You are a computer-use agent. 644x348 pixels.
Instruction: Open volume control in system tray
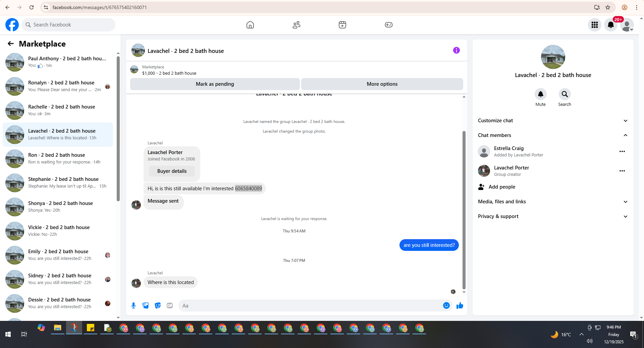(x=590, y=341)
